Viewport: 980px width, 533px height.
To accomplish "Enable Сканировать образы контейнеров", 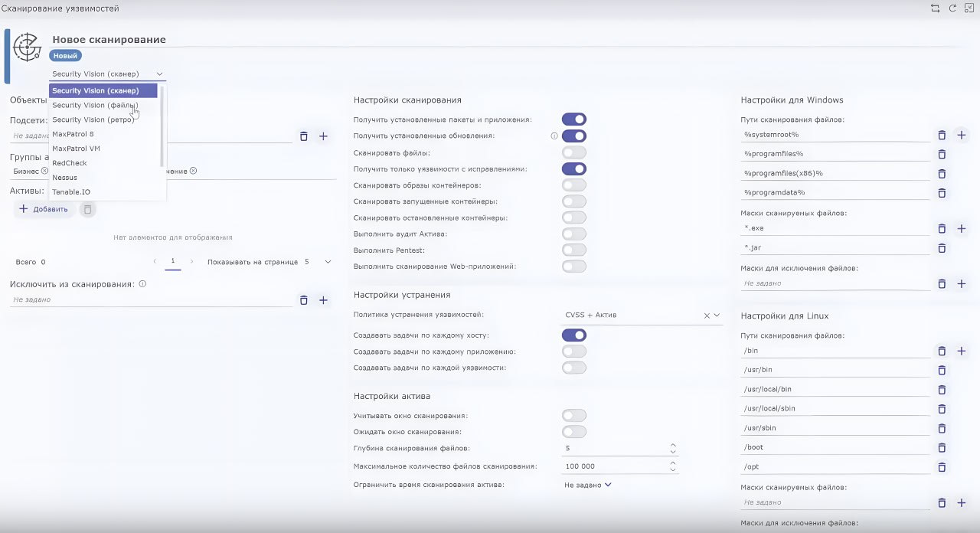I will pyautogui.click(x=574, y=185).
